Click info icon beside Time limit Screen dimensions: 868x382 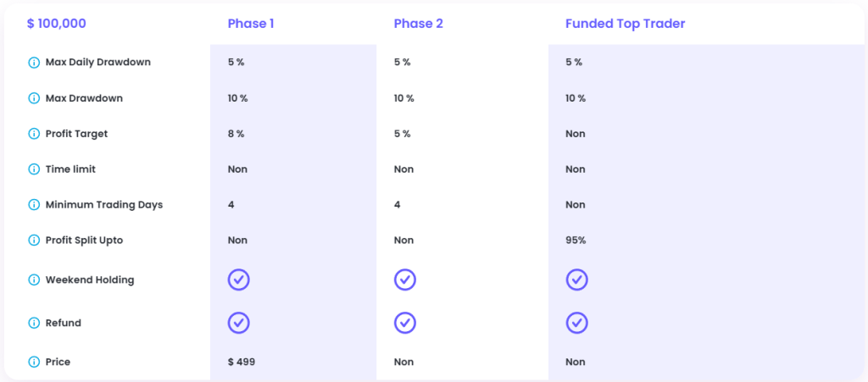(34, 169)
